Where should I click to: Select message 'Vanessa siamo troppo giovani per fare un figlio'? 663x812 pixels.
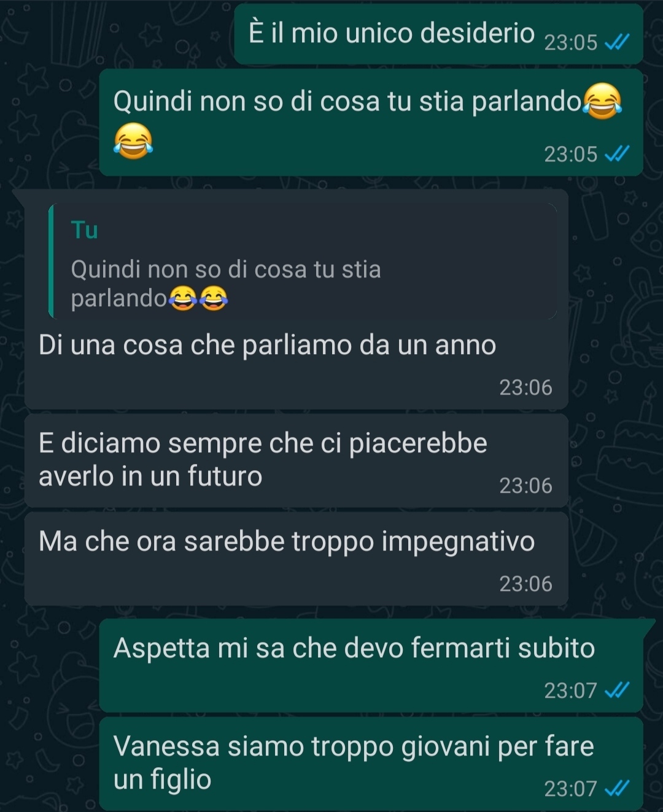371,764
